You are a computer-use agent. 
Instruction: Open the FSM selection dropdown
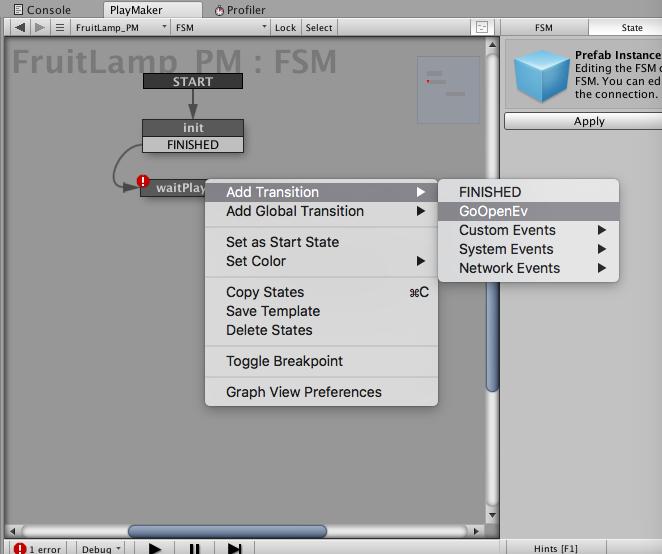pos(221,27)
